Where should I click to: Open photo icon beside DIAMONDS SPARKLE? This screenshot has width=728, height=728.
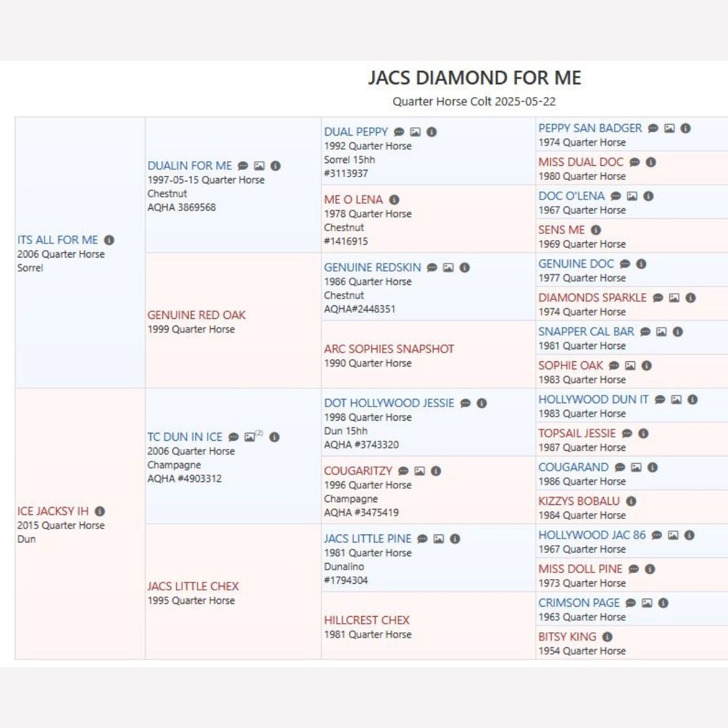coord(674,298)
